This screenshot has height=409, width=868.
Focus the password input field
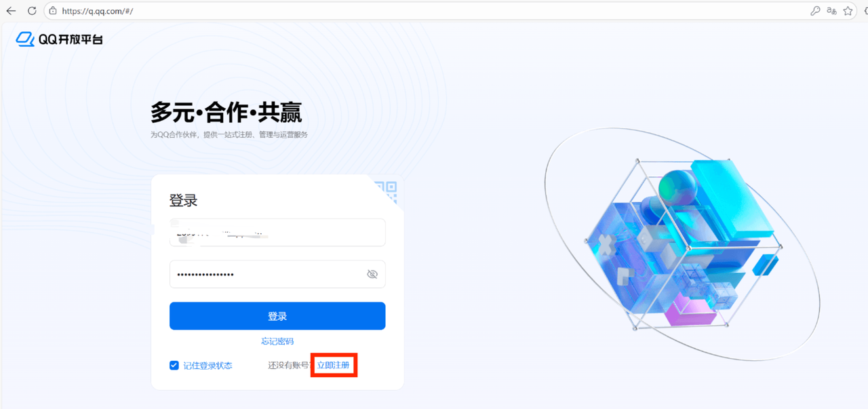[x=277, y=274]
